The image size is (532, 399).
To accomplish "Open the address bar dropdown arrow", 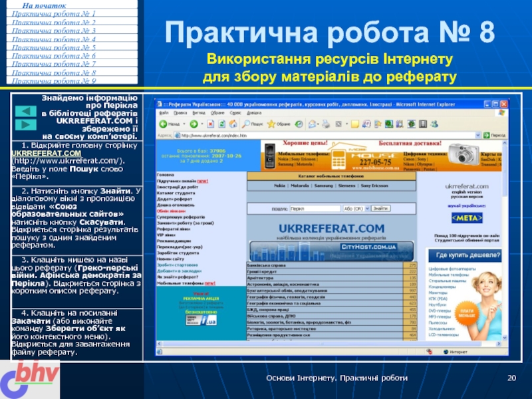I will [478, 136].
